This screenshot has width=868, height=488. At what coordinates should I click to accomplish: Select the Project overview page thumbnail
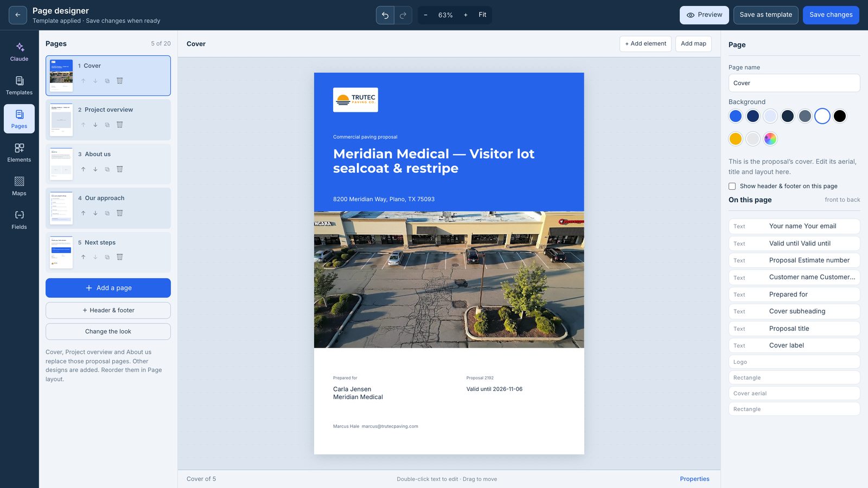[61, 120]
